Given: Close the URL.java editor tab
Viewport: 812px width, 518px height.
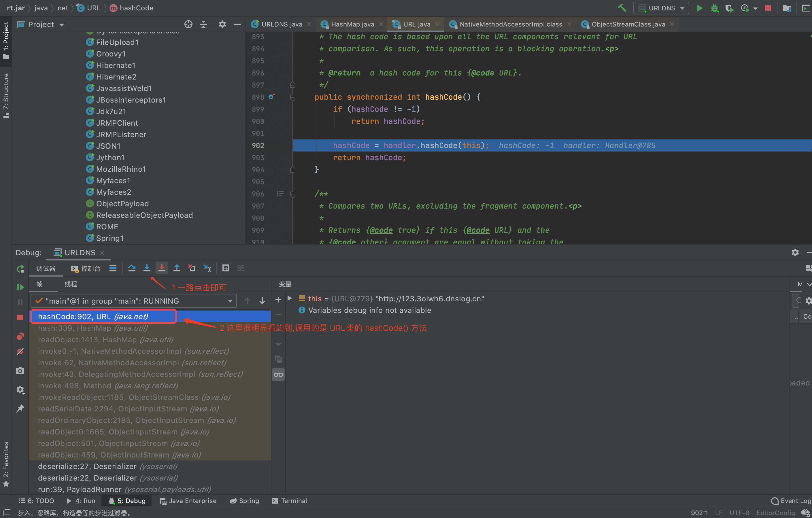Looking at the screenshot, I should coord(437,24).
